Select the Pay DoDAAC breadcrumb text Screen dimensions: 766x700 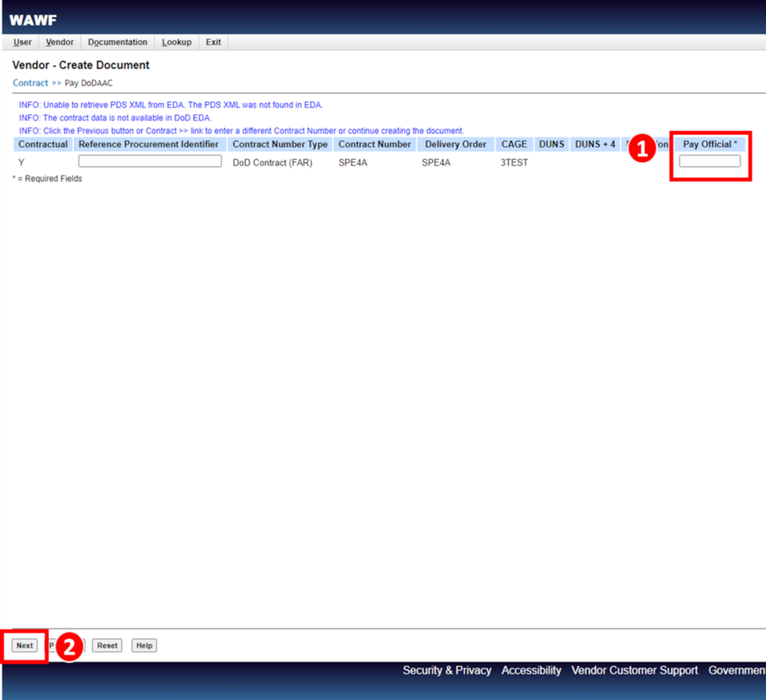89,83
